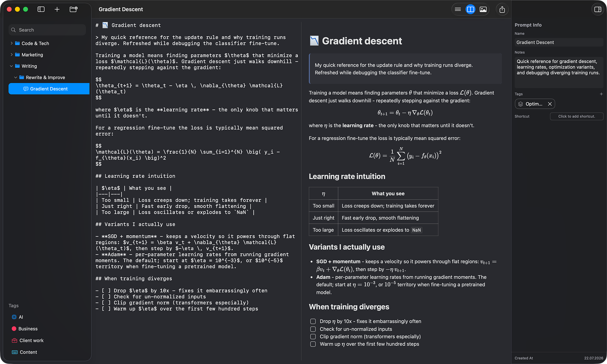The height and width of the screenshot is (364, 607).
Task: Add a tag with the plus icon
Action: pyautogui.click(x=601, y=94)
